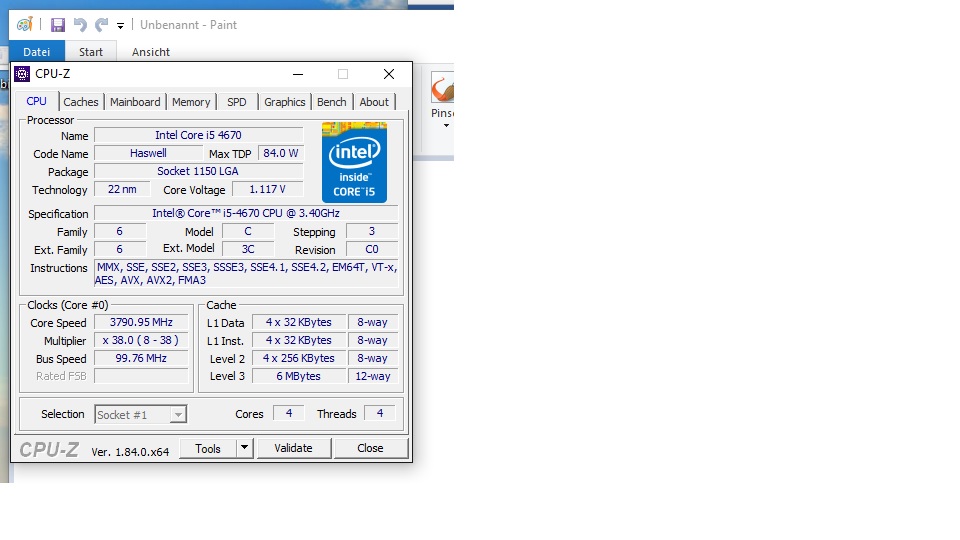
Task: Click the Core Voltage value '1.117 V'
Action: [268, 189]
